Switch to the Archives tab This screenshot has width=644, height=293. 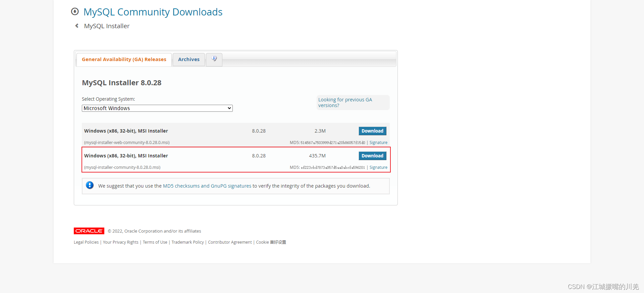coord(189,59)
